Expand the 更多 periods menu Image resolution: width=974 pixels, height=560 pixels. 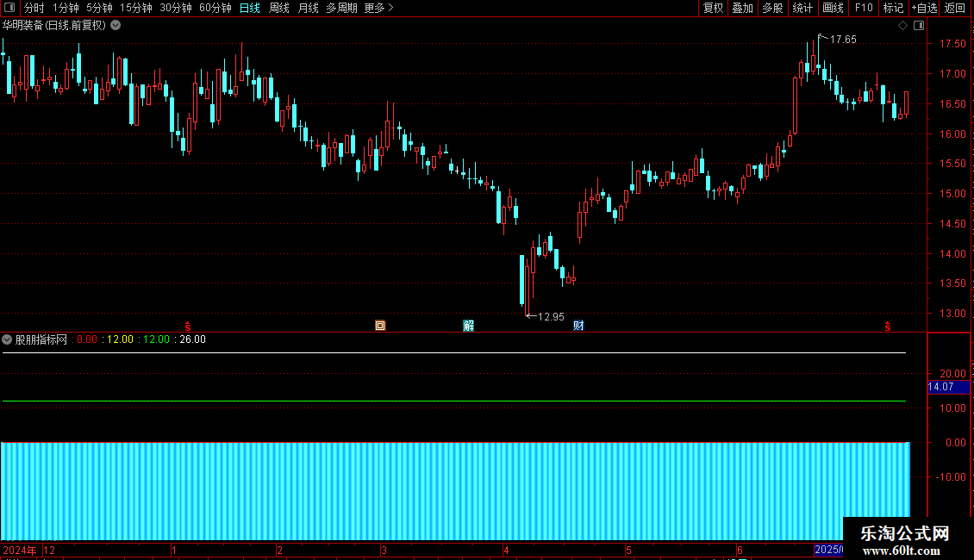[378, 8]
